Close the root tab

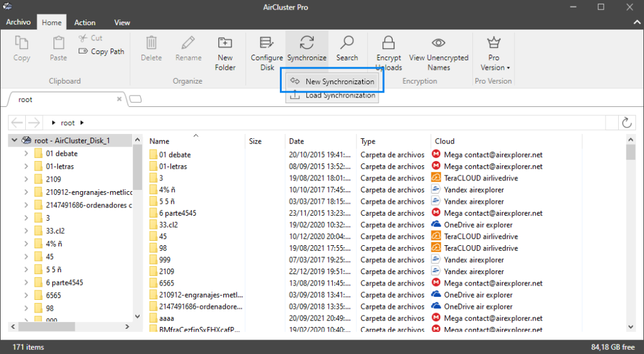coord(119,99)
